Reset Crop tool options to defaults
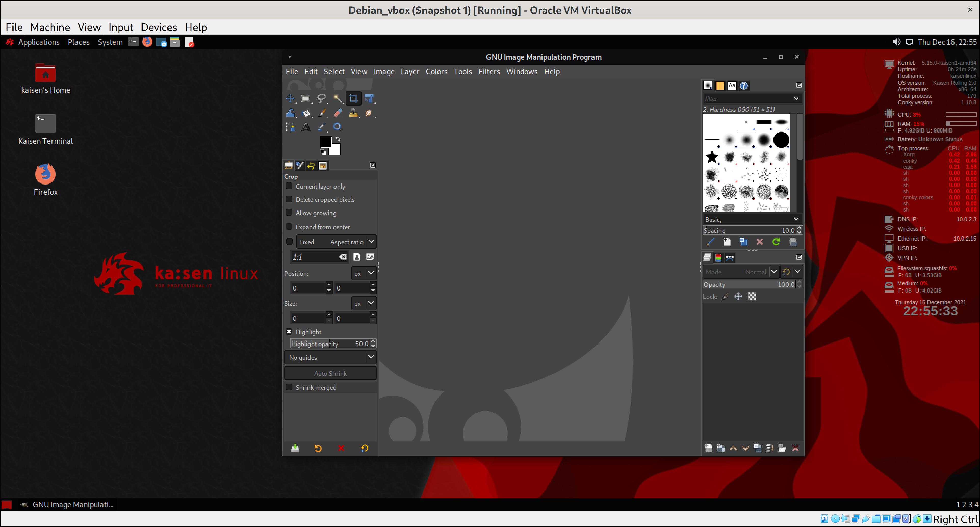 click(365, 448)
